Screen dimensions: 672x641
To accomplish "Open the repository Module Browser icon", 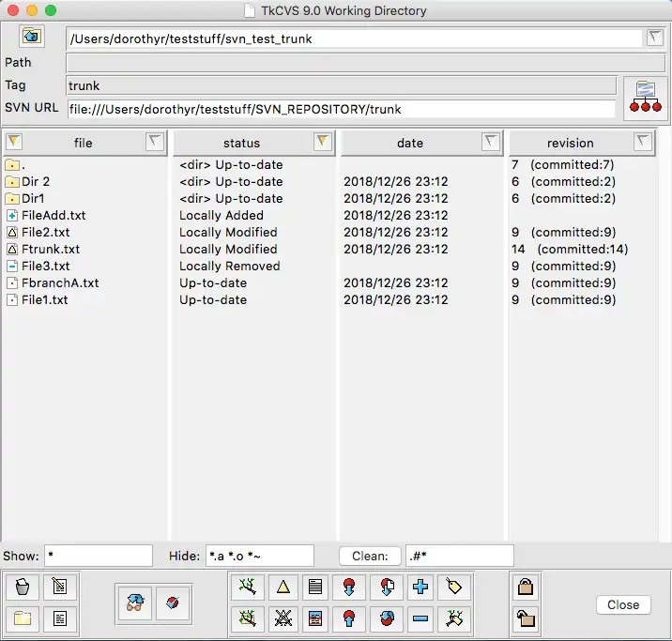I will click(x=645, y=98).
